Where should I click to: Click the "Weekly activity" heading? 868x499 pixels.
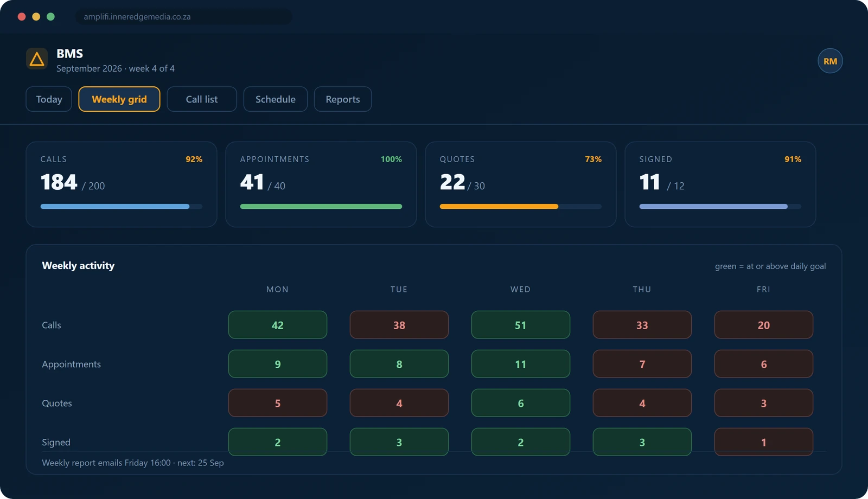(x=78, y=266)
